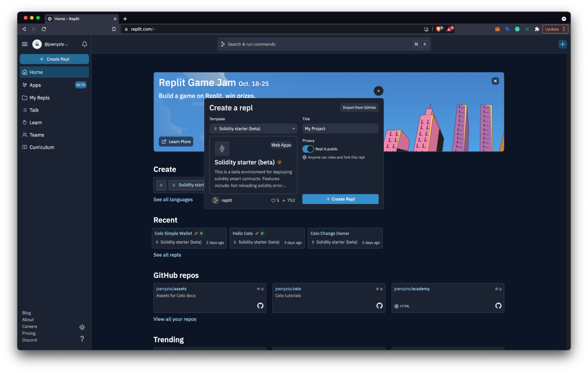Close the Create a repl dialog
This screenshot has height=373, width=588.
pyautogui.click(x=378, y=91)
